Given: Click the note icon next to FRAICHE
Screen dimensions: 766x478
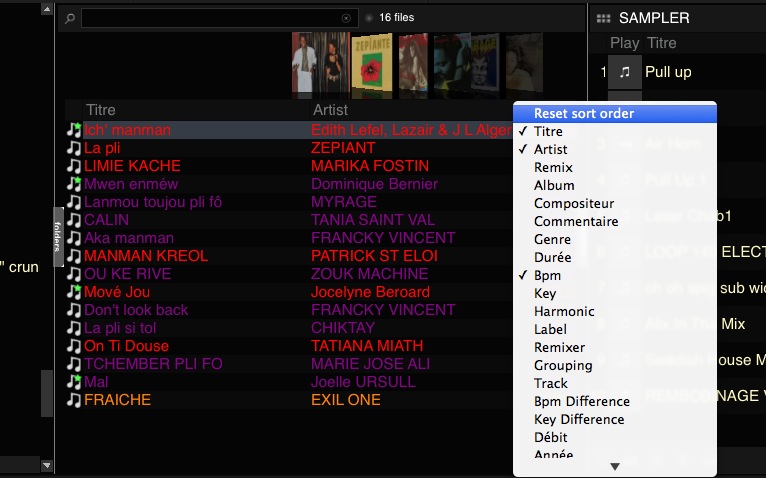Looking at the screenshot, I should click(x=74, y=400).
